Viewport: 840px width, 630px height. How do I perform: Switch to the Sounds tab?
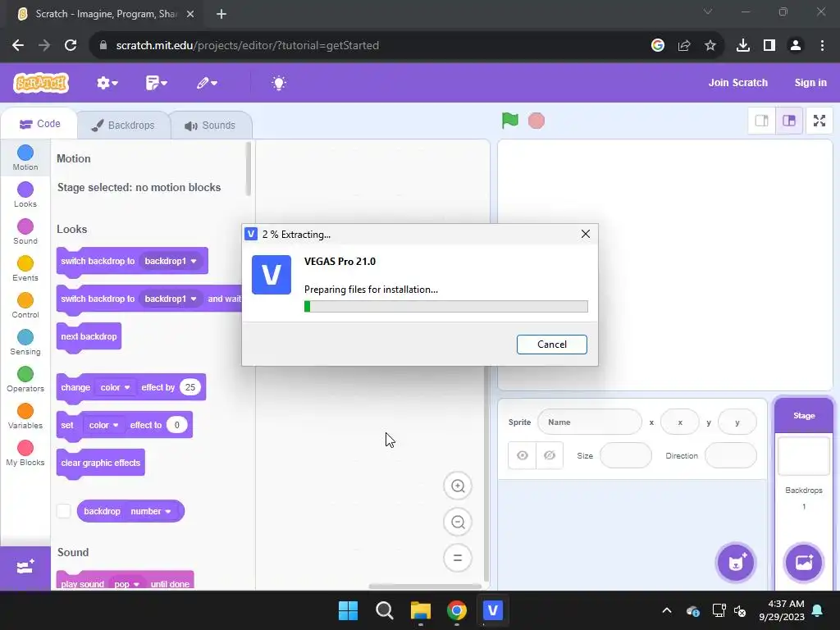point(211,126)
